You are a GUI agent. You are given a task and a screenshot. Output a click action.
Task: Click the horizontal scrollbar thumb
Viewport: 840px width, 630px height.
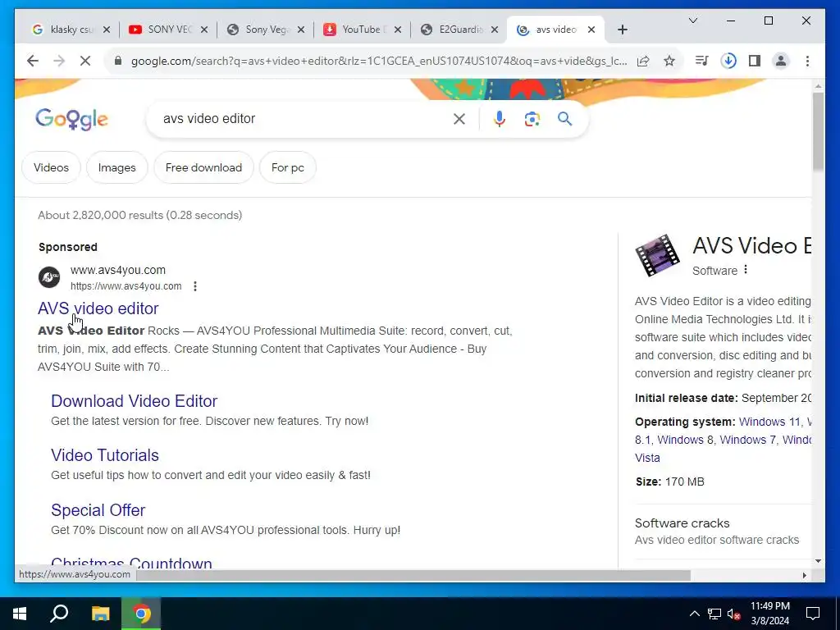(x=413, y=575)
